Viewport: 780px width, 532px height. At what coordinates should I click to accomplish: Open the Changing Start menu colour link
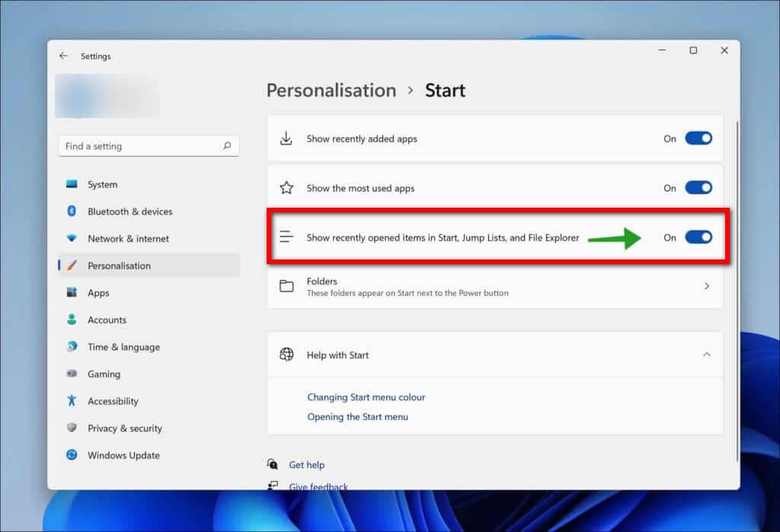[366, 397]
